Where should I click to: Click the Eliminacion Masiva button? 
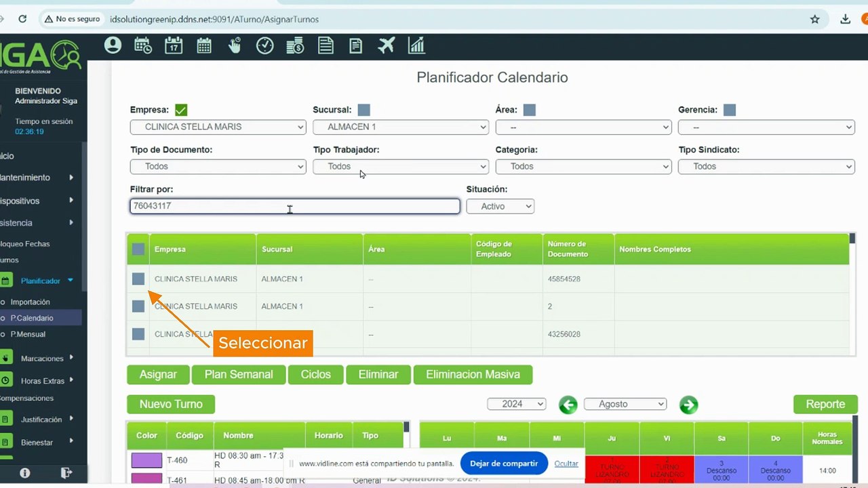point(473,375)
